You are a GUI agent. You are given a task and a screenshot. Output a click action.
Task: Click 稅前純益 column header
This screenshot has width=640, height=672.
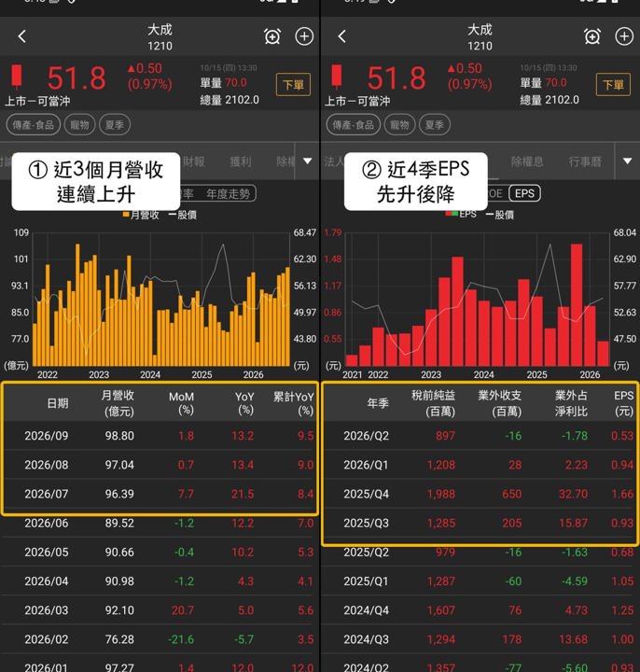[x=434, y=403]
